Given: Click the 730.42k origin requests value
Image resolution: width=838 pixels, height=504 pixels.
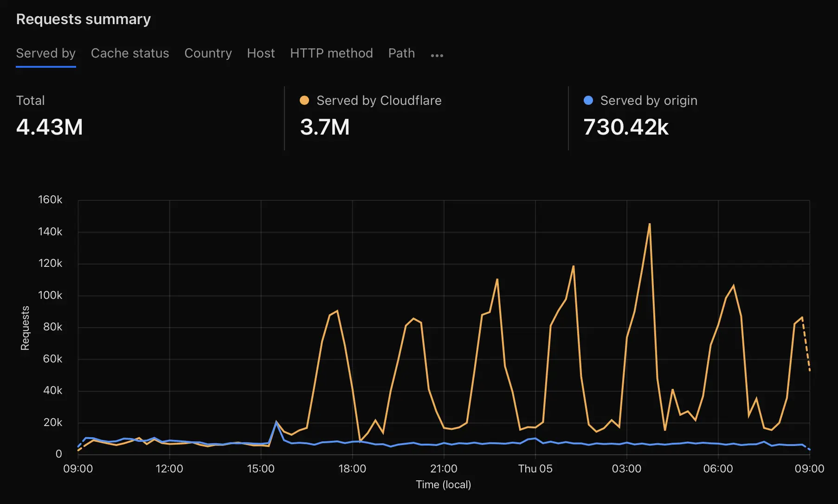Looking at the screenshot, I should pos(626,127).
